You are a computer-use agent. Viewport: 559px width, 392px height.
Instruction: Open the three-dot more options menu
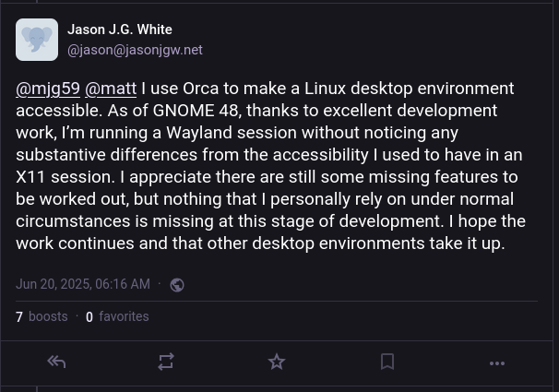[x=497, y=363]
